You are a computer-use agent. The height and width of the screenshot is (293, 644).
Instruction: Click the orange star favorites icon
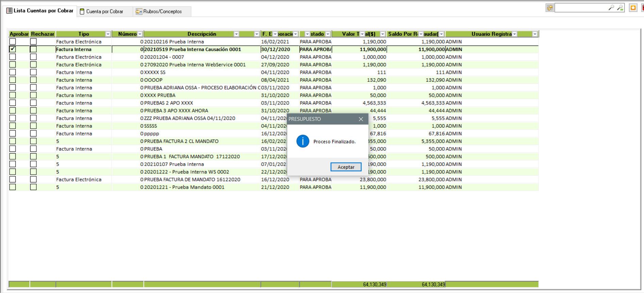pyautogui.click(x=633, y=8)
